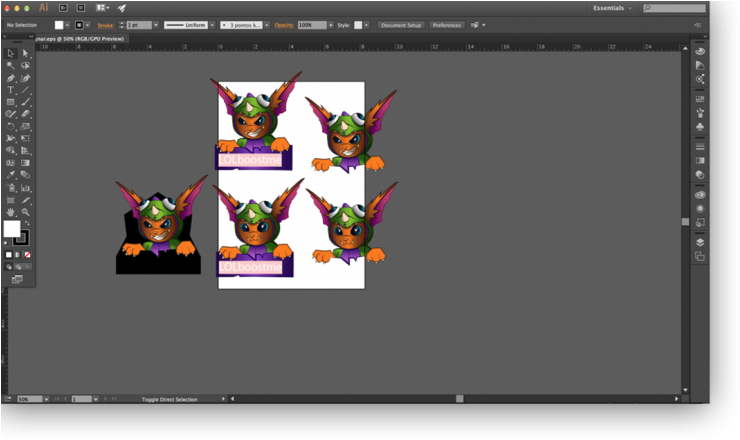The width and height of the screenshot is (740, 440).
Task: Pick the Hand tool
Action: point(11,211)
